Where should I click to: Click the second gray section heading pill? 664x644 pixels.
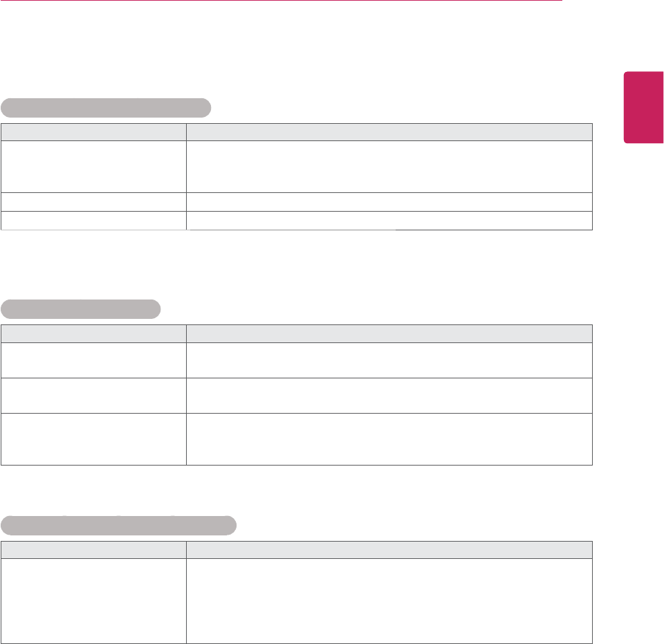(x=81, y=308)
